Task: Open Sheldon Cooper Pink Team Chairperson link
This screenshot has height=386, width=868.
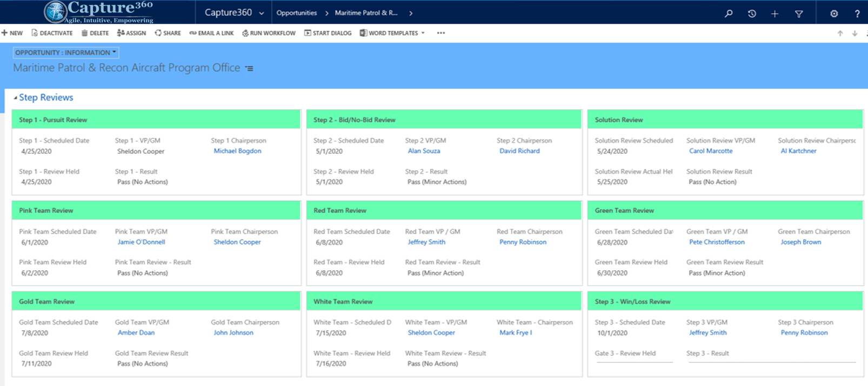Action: coord(237,242)
